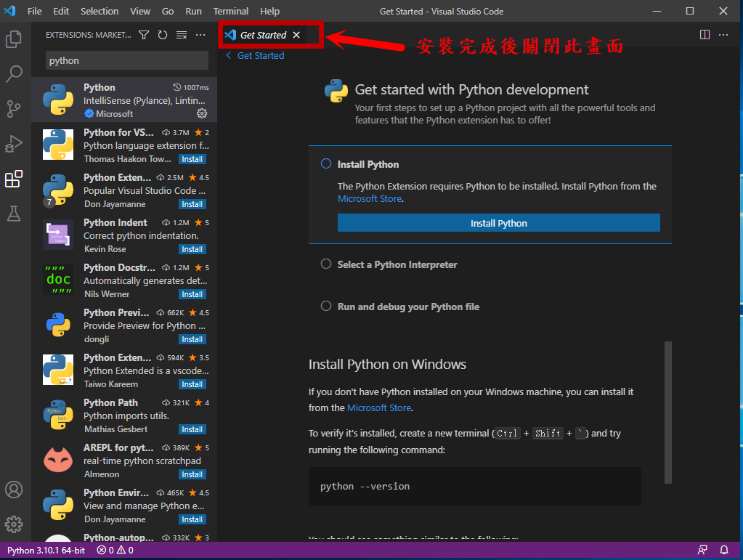Open notifications bell in status bar
This screenshot has width=743, height=560.
click(724, 550)
